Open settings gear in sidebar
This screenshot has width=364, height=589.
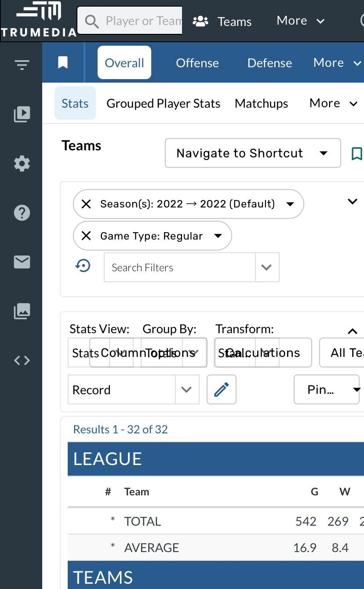coord(22,164)
